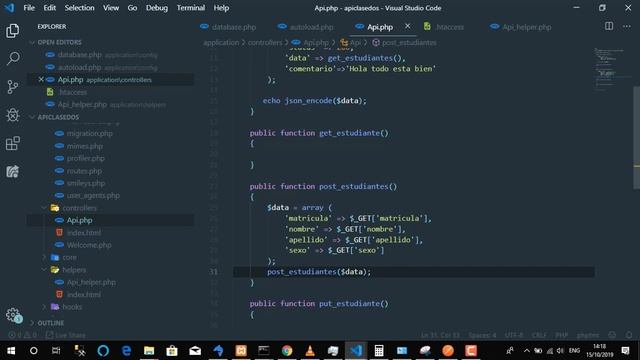
Task: Change encoding via UTF-8 status item
Action: (x=513, y=335)
